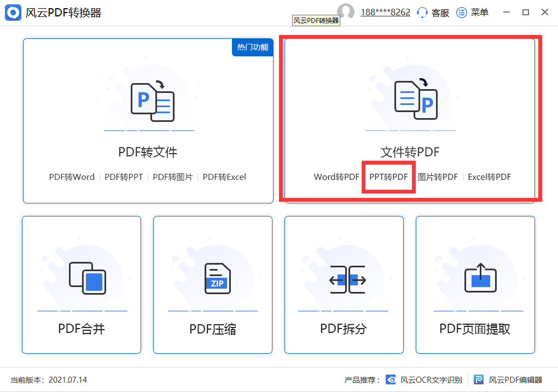This screenshot has height=392, width=558.
Task: Minimize the window
Action: click(x=507, y=12)
